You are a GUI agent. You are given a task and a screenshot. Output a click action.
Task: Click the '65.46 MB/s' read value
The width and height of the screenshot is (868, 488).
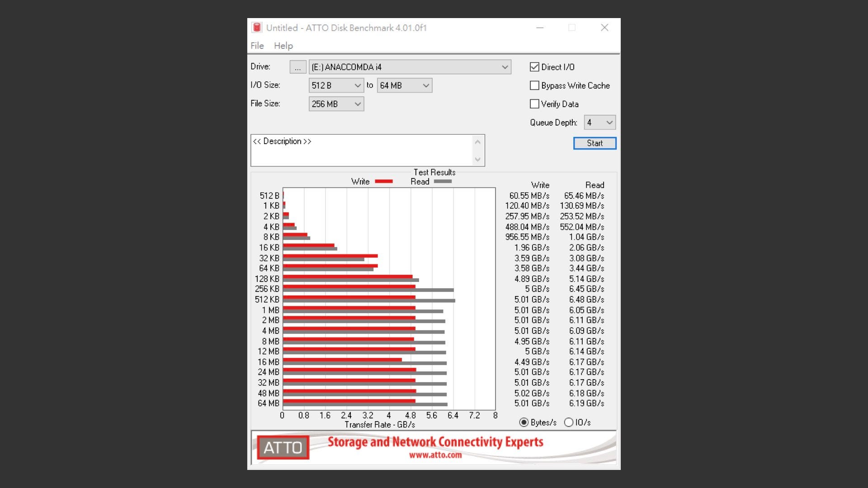[x=584, y=196]
